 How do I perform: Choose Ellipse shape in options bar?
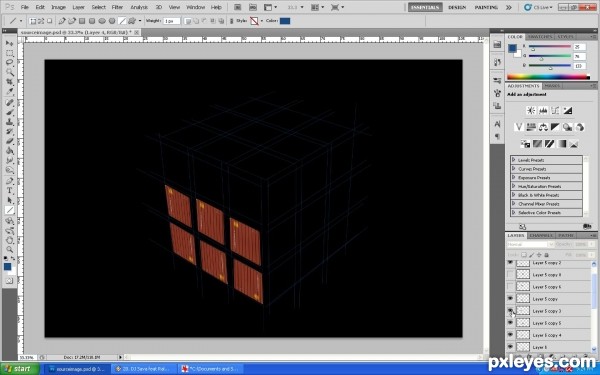(x=102, y=21)
